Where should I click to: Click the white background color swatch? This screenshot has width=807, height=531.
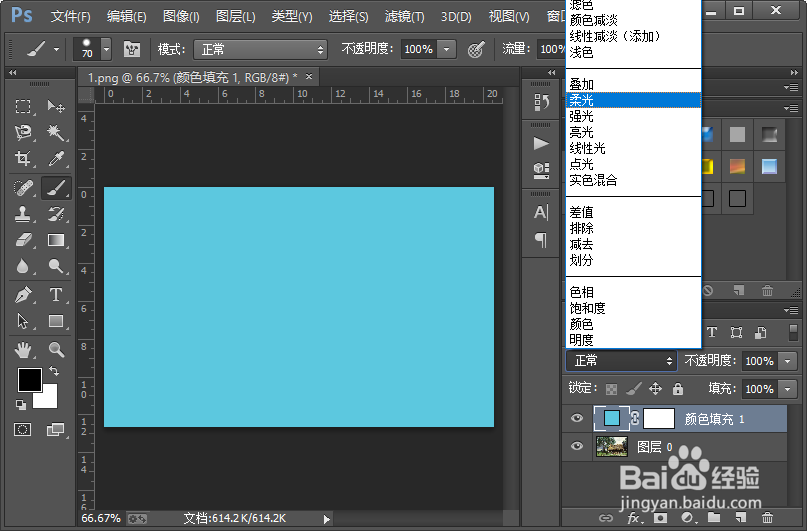point(48,399)
